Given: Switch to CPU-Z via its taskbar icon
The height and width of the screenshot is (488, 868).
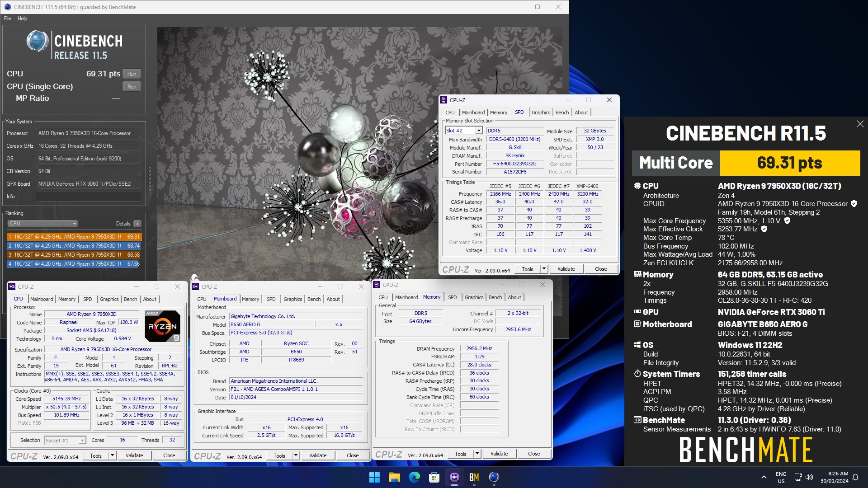Looking at the screenshot, I should point(454,477).
